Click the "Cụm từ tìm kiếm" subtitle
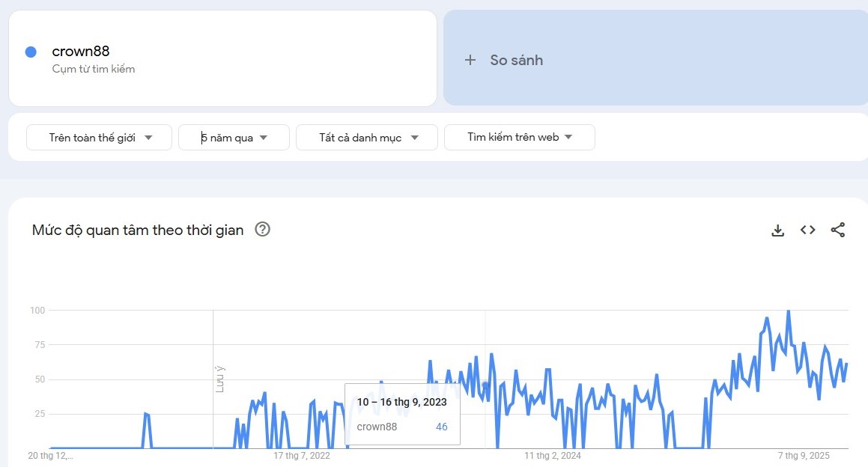The height and width of the screenshot is (467, 868). [94, 69]
